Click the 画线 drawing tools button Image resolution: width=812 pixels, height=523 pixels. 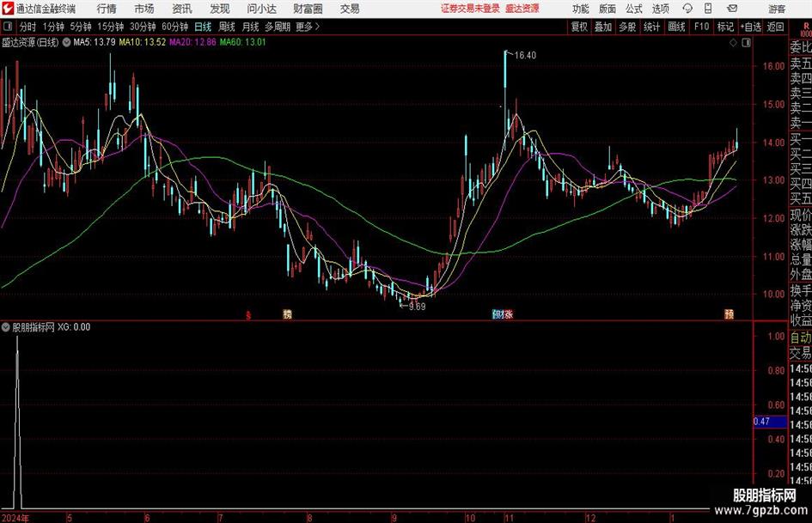pyautogui.click(x=677, y=27)
